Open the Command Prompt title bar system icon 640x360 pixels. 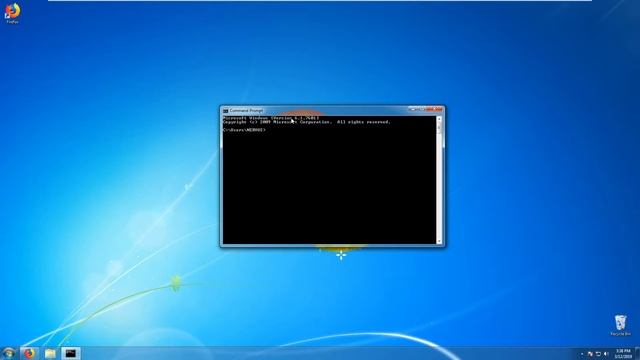pos(225,111)
